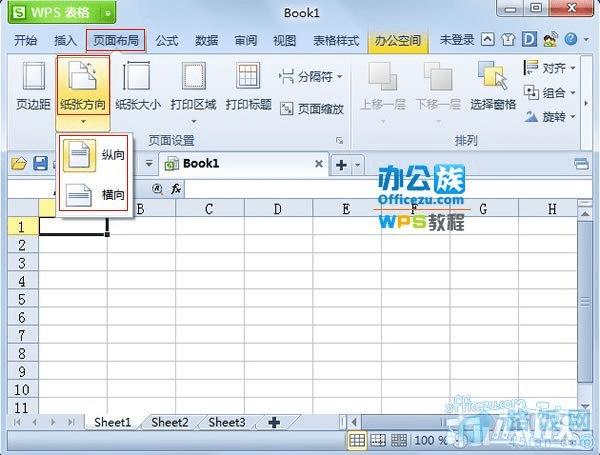Screen dimensions: 600x455
Task: Switch to the 开始 tab
Action: pos(26,40)
